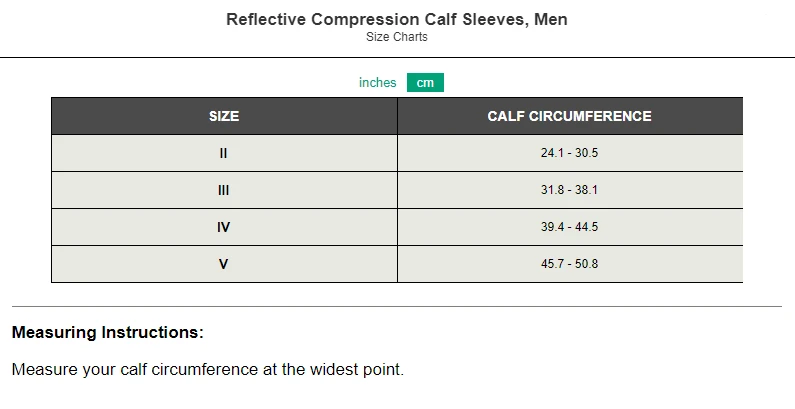Select the 31.8 - 38.1 measurement cell
The width and height of the screenshot is (795, 409).
pyautogui.click(x=569, y=190)
